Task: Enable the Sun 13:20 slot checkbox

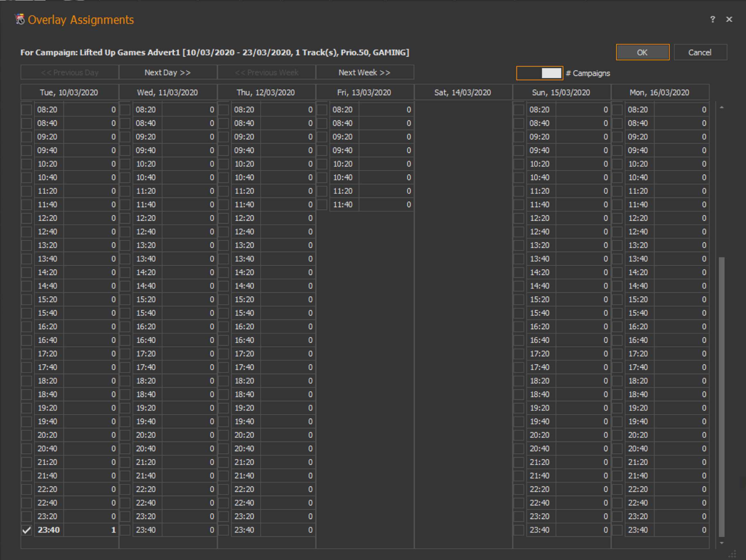Action: coord(519,245)
